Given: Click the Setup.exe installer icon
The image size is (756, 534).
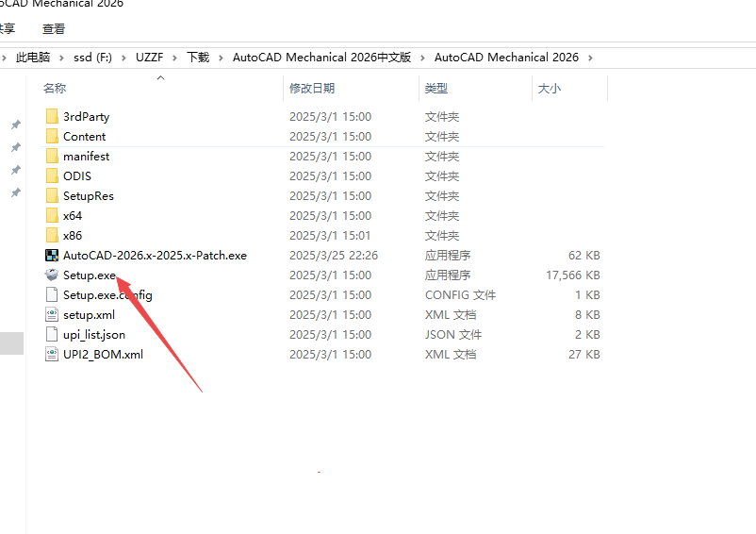Looking at the screenshot, I should coord(52,275).
